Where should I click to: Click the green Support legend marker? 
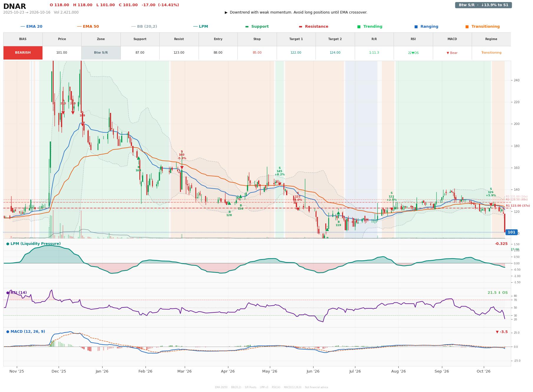[247, 27]
